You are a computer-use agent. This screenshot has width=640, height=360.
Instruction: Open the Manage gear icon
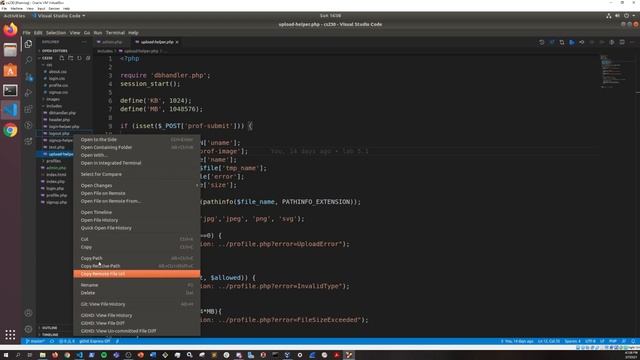point(28,329)
